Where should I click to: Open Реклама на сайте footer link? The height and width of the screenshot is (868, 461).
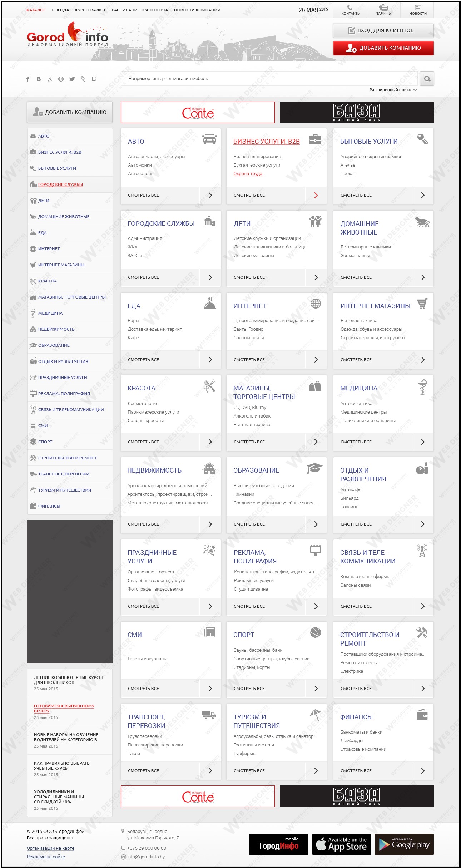pos(46,857)
